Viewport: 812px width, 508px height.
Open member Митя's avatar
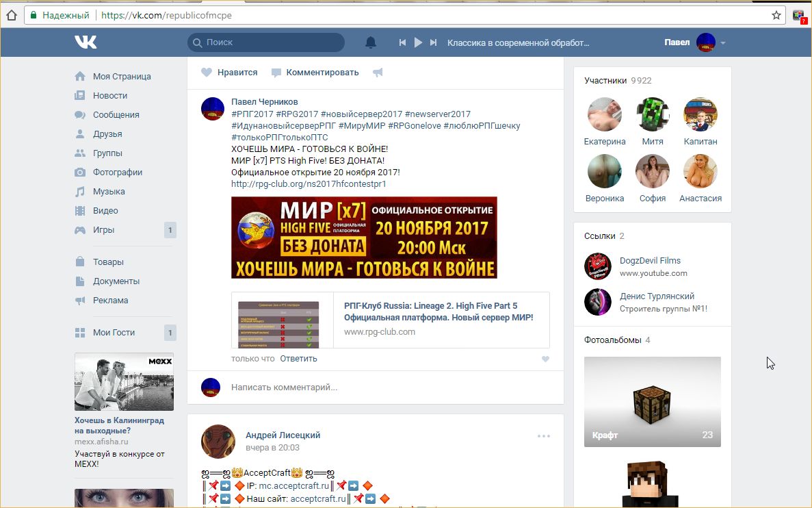653,114
